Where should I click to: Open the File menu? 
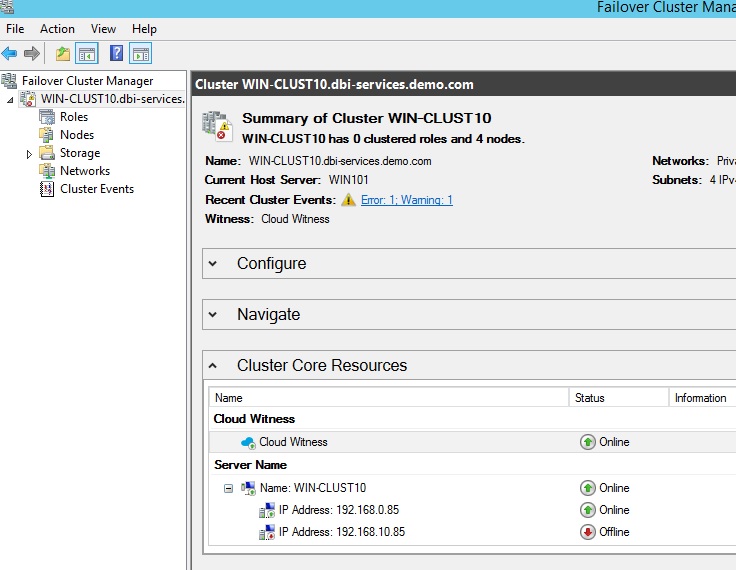point(15,29)
